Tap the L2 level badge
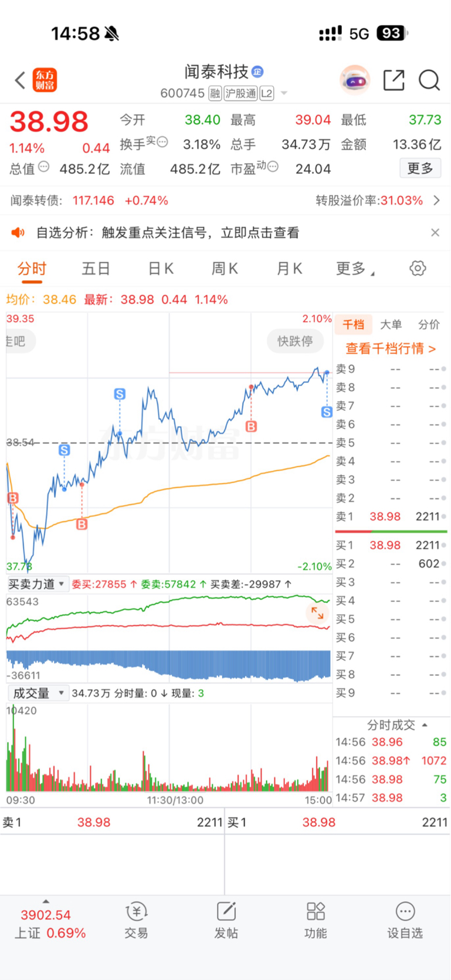This screenshot has height=980, width=451. click(x=266, y=93)
